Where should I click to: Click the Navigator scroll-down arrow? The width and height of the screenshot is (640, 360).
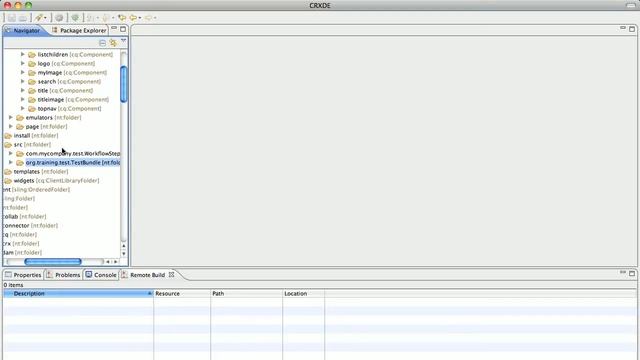[124, 253]
